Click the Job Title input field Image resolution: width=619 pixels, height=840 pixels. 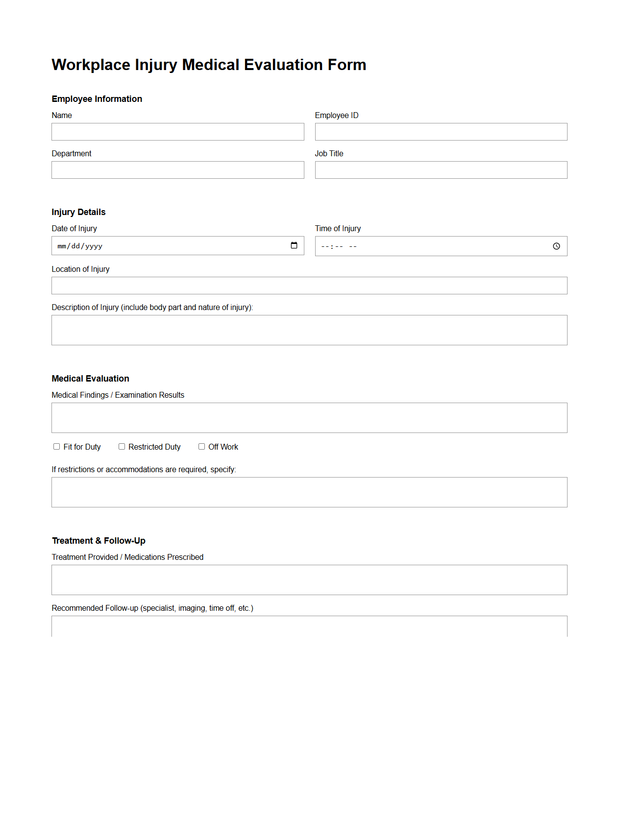point(441,169)
